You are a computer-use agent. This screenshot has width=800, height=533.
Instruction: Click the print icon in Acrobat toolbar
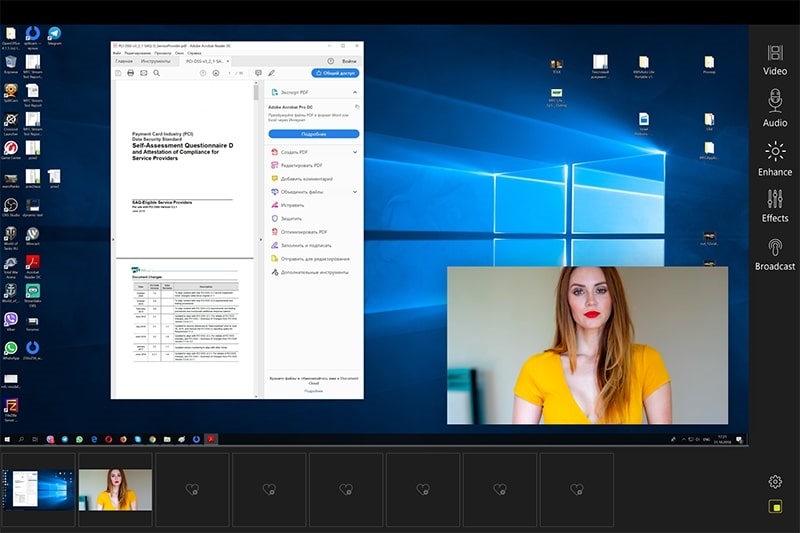click(x=130, y=73)
